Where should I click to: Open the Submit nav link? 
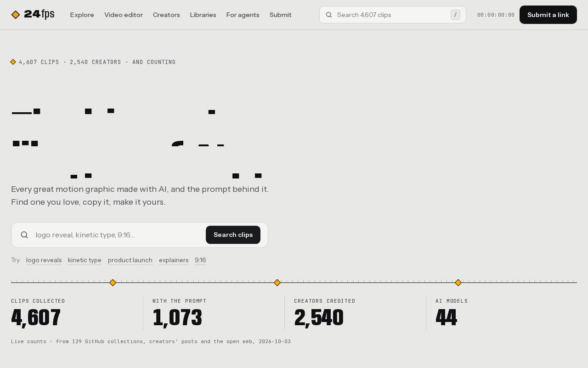pyautogui.click(x=280, y=15)
